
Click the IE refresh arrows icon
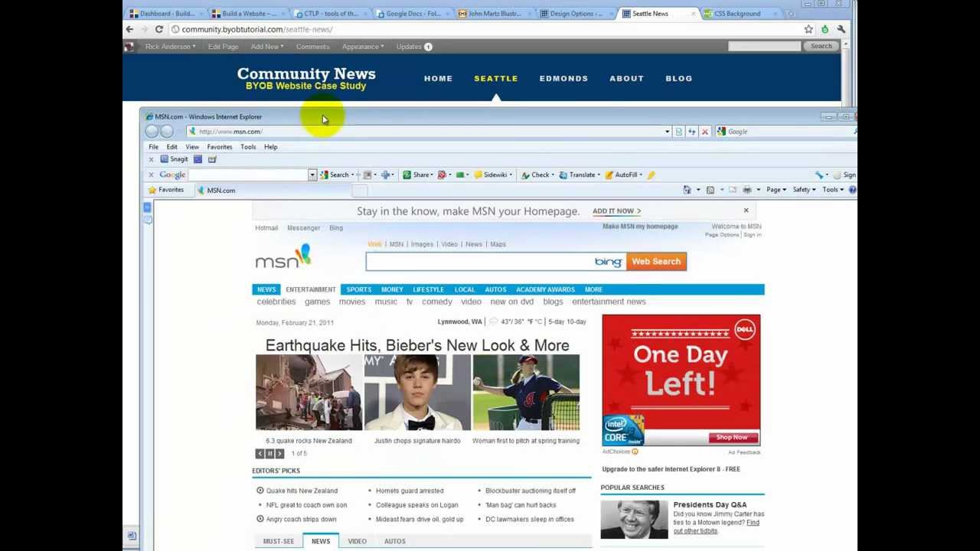691,132
